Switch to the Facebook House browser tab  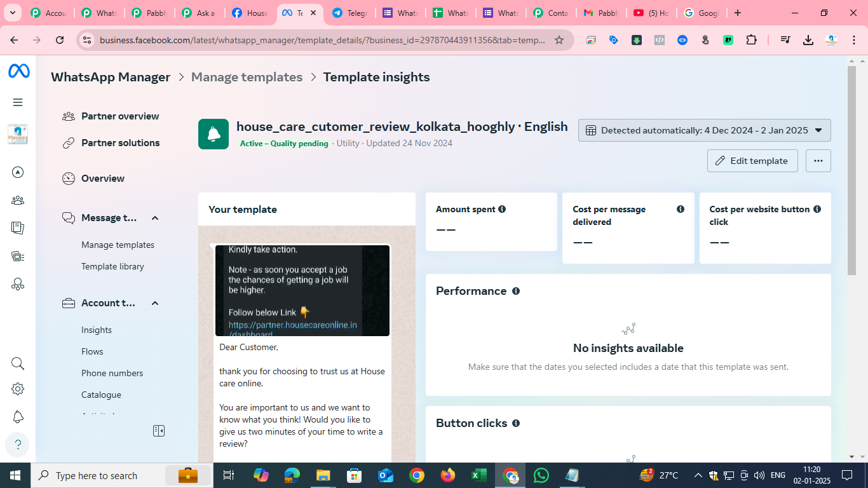click(251, 13)
